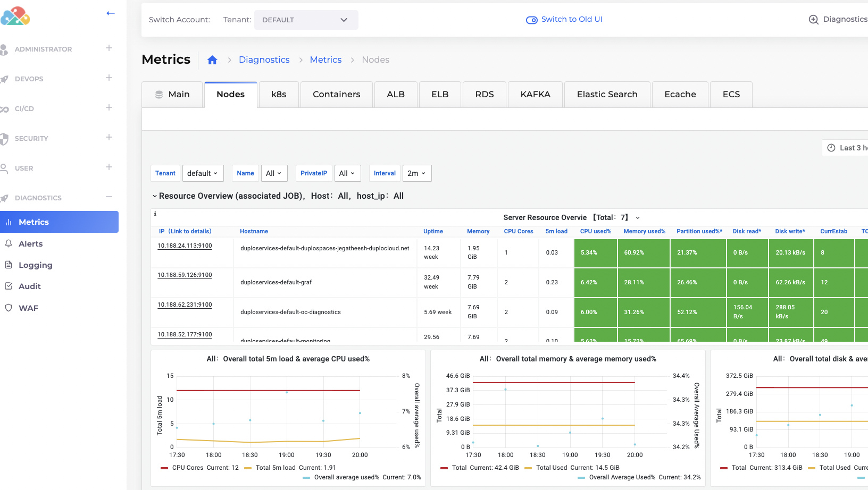The image size is (868, 490).
Task: Open Logging in the sidebar
Action: click(x=35, y=265)
